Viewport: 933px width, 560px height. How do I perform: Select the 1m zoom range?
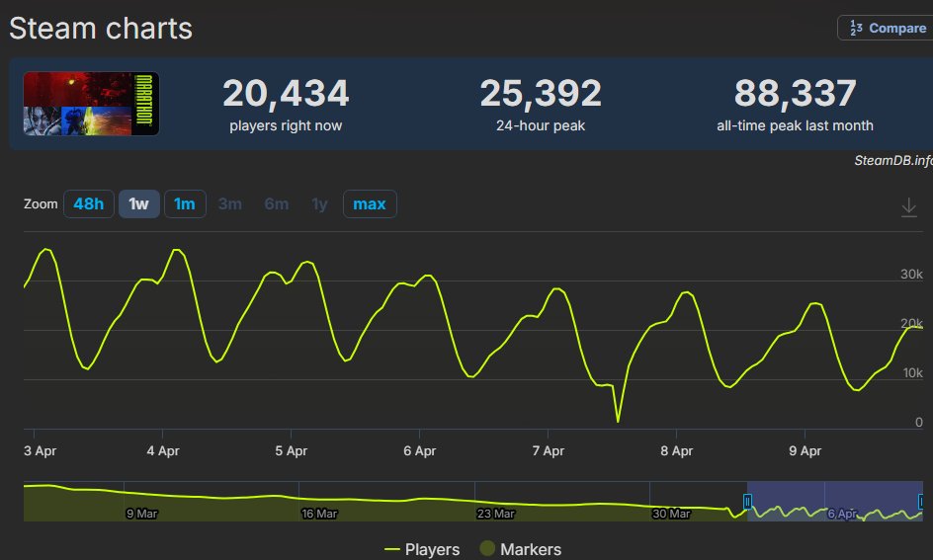click(185, 203)
